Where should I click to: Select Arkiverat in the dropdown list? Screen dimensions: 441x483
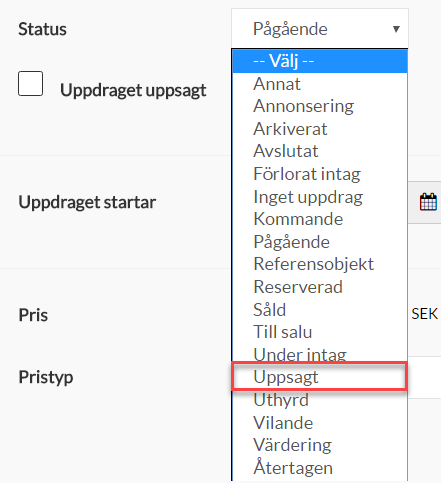320,129
